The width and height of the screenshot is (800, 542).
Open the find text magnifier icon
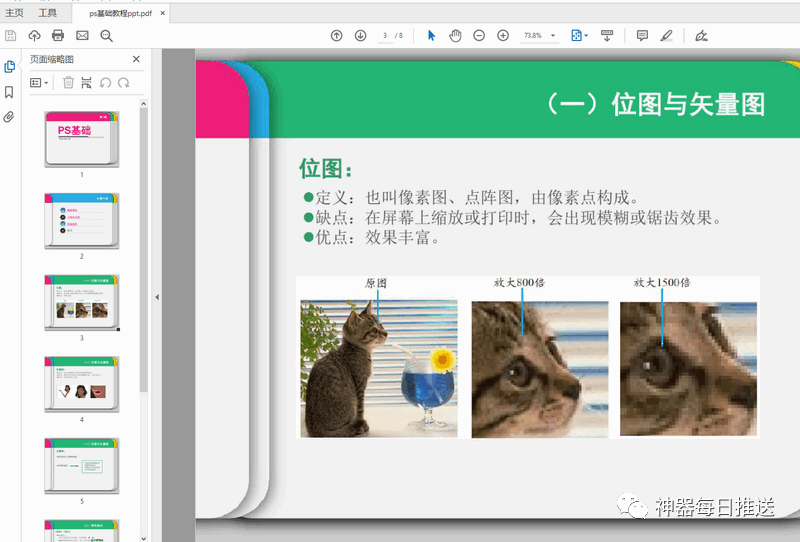(106, 35)
